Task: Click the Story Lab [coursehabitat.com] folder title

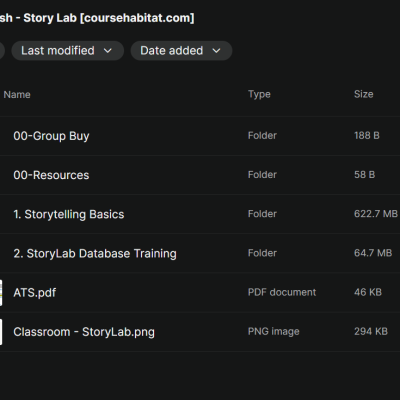Action: (97, 18)
